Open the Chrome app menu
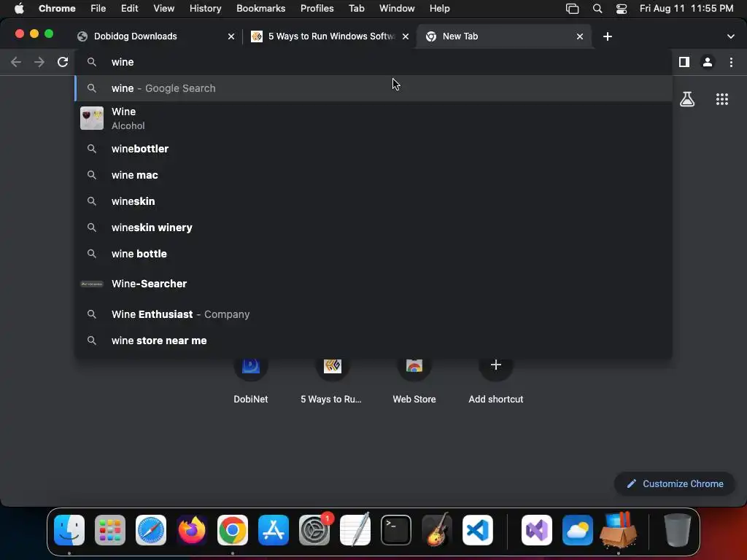 [x=57, y=8]
